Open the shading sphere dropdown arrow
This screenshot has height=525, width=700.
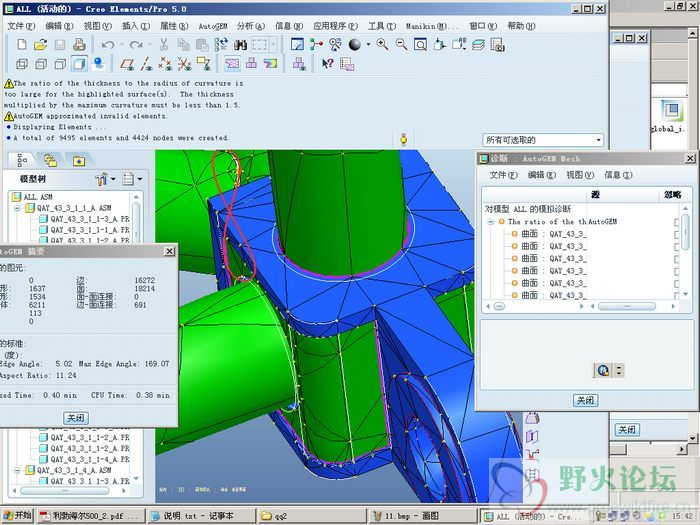pos(368,44)
